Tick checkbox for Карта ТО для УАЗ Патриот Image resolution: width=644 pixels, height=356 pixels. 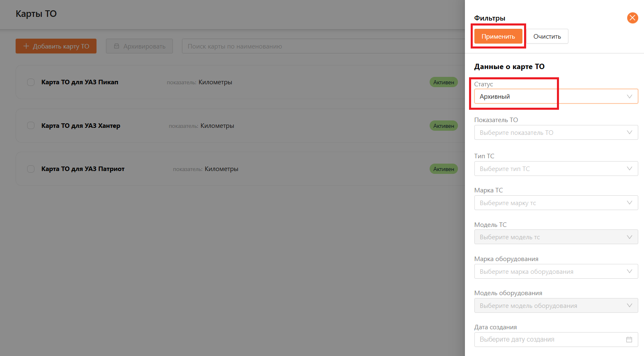coord(31,169)
